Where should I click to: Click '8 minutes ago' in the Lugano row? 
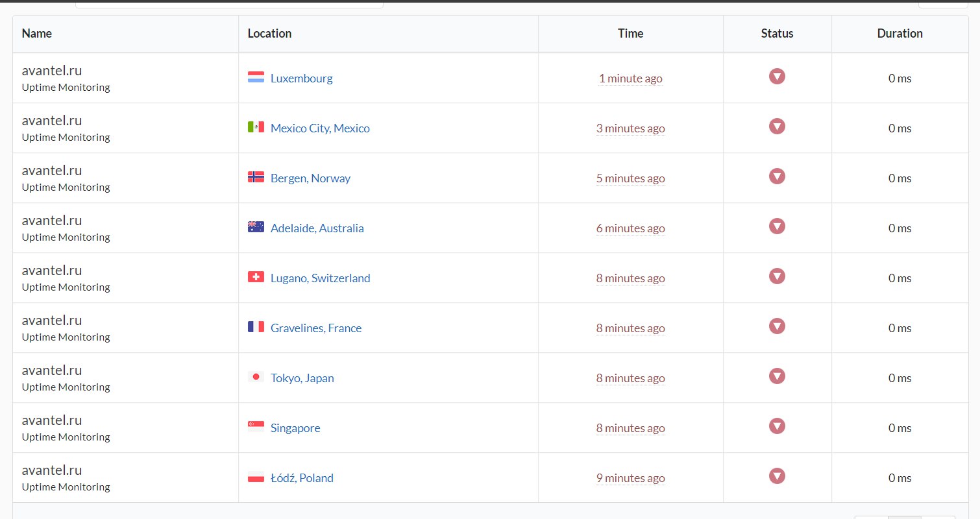click(x=631, y=278)
